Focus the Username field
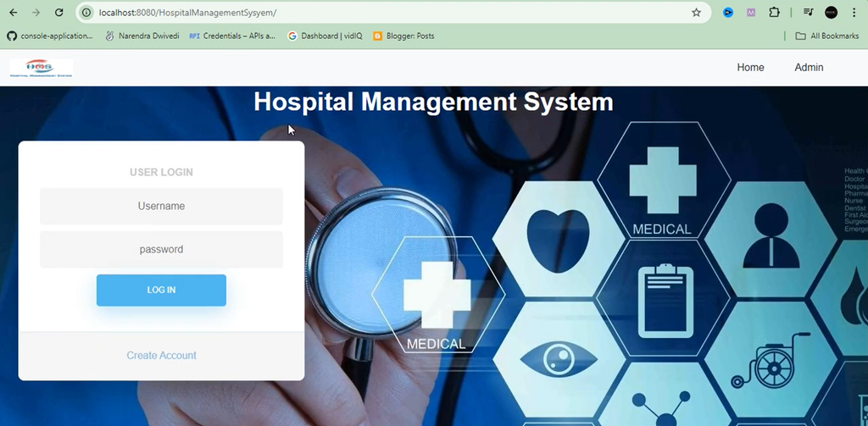This screenshot has width=868, height=426. tap(161, 206)
